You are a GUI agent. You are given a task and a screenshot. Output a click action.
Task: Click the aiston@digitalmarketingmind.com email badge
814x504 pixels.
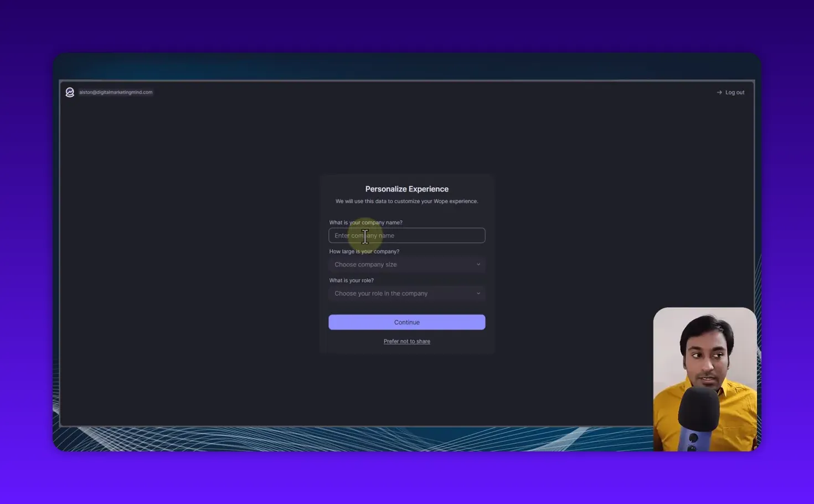115,92
